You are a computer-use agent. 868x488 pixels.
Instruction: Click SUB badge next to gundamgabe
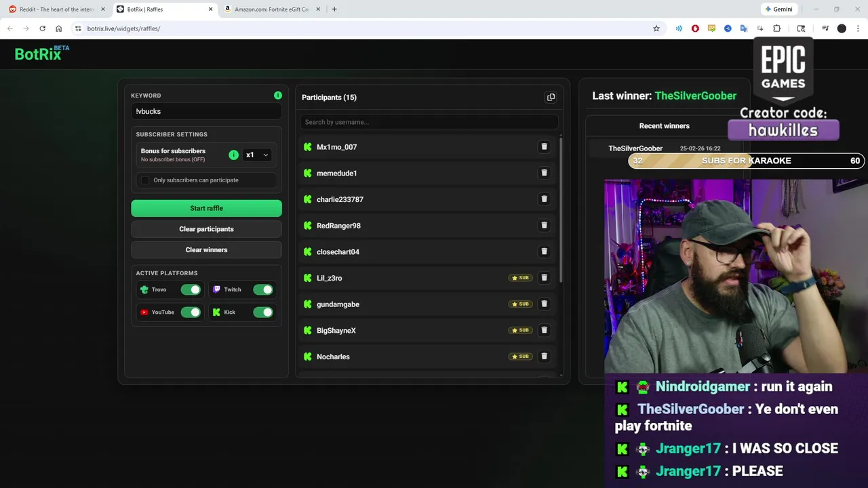tap(521, 304)
